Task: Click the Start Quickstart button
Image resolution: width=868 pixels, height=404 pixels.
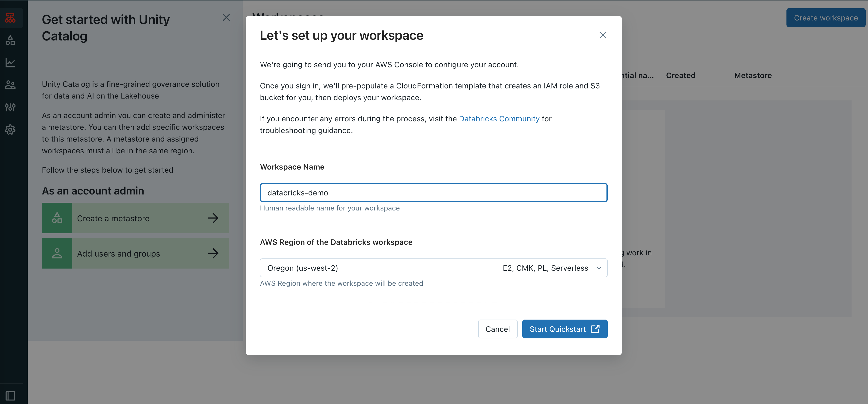Action: coord(565,329)
